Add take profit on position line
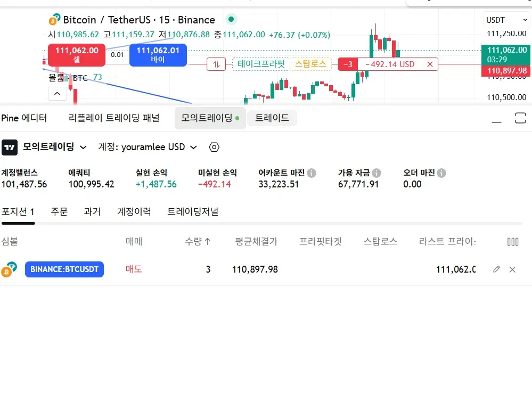The image size is (532, 402). click(261, 64)
